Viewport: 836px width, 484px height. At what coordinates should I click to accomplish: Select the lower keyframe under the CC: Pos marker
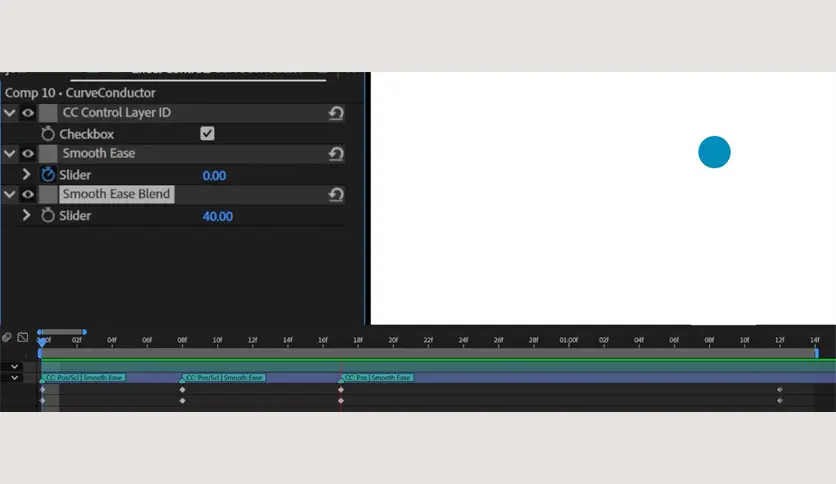pos(341,400)
